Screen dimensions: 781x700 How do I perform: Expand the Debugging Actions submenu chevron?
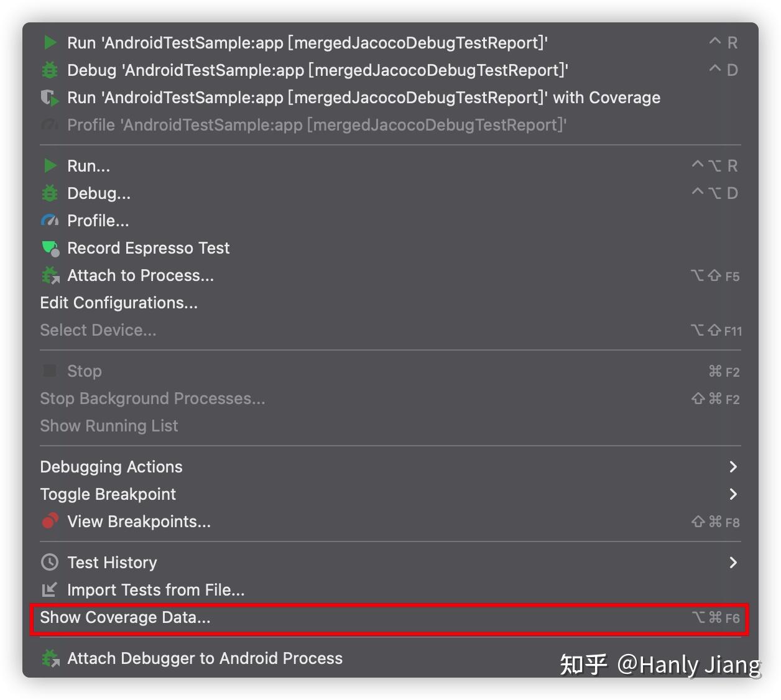click(x=733, y=467)
